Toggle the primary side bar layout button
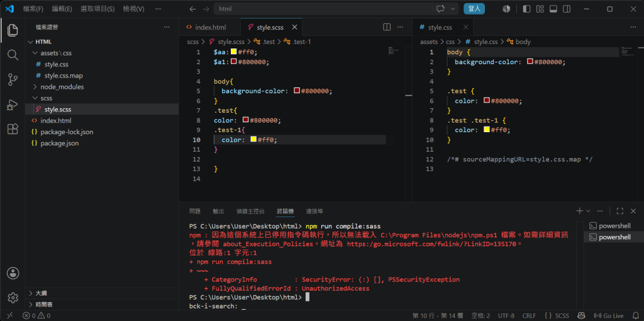Viewport: 644px width, 321px height. (x=526, y=9)
